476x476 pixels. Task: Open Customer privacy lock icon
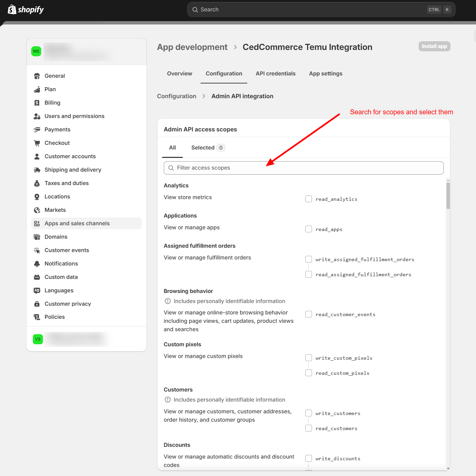37,304
